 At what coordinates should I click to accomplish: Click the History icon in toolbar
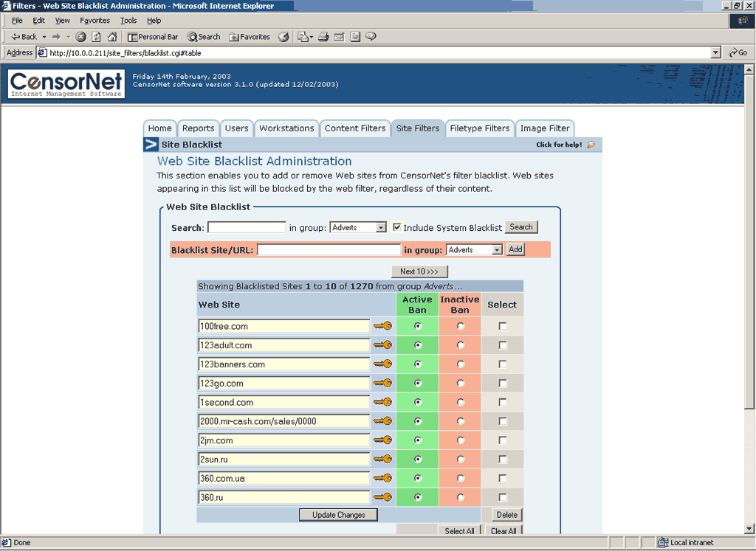click(283, 37)
